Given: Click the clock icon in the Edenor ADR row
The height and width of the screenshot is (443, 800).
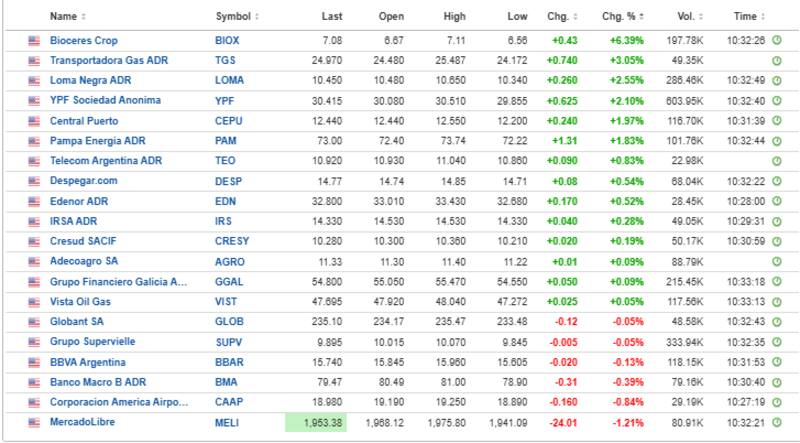Looking at the screenshot, I should click(776, 201).
